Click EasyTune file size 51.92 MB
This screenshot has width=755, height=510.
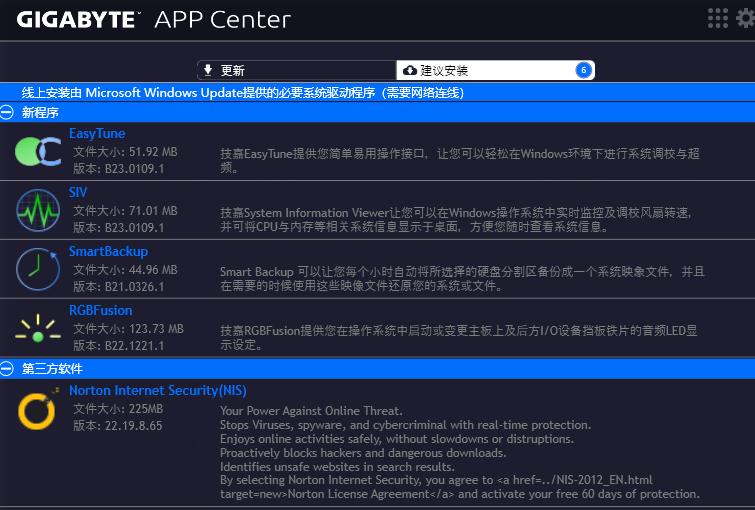(125, 152)
